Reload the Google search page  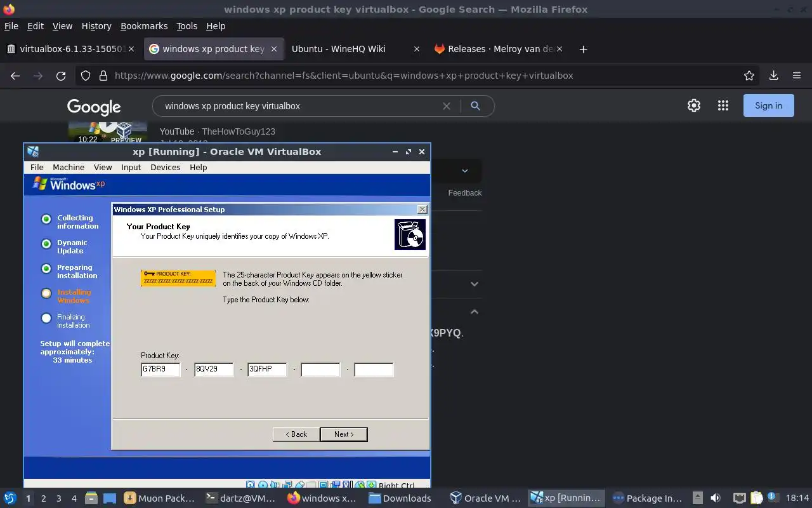pos(61,76)
